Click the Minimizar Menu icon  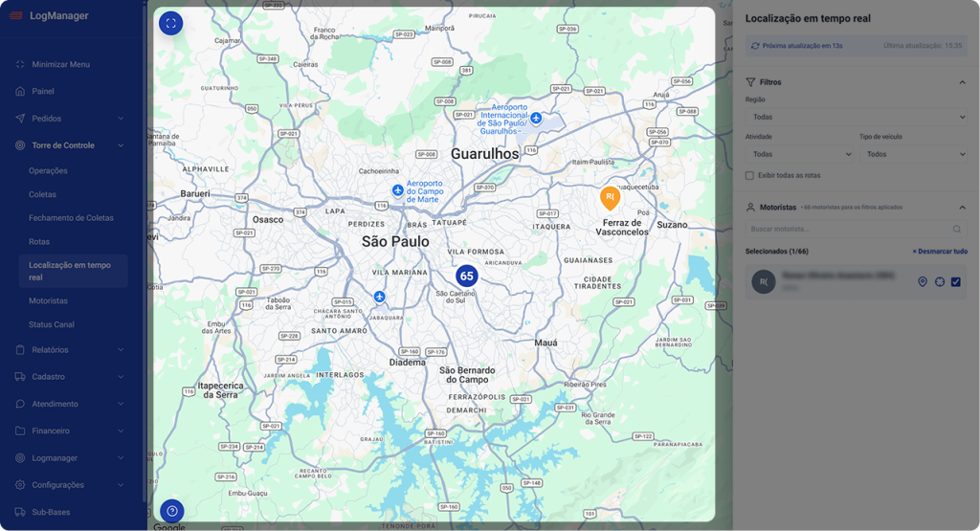point(20,64)
